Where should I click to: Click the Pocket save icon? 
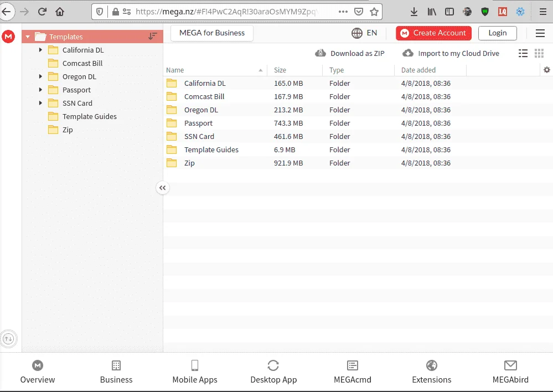(359, 12)
